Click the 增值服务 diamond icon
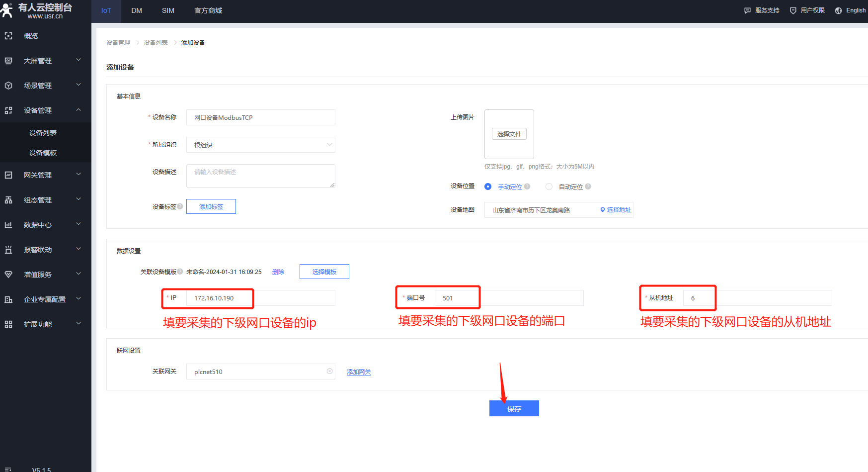868x472 pixels. [8, 275]
